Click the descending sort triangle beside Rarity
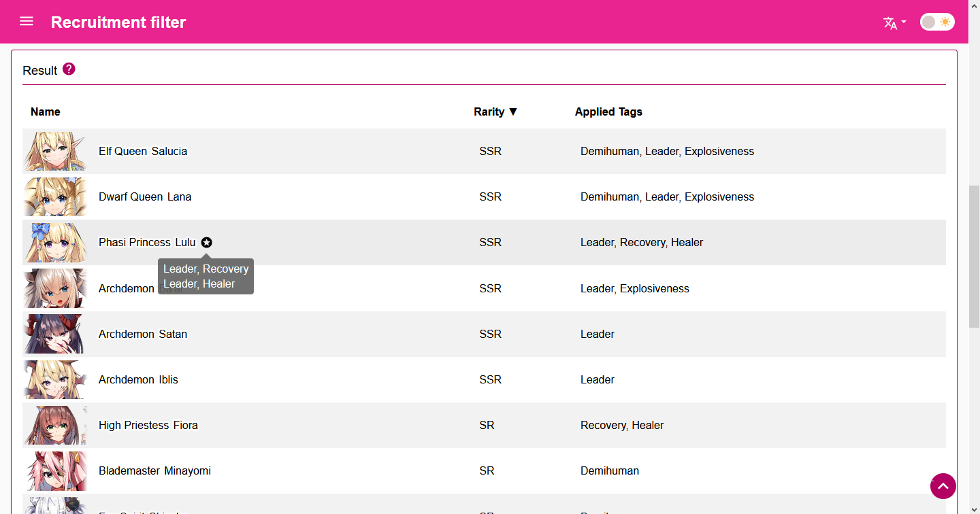 pos(514,112)
